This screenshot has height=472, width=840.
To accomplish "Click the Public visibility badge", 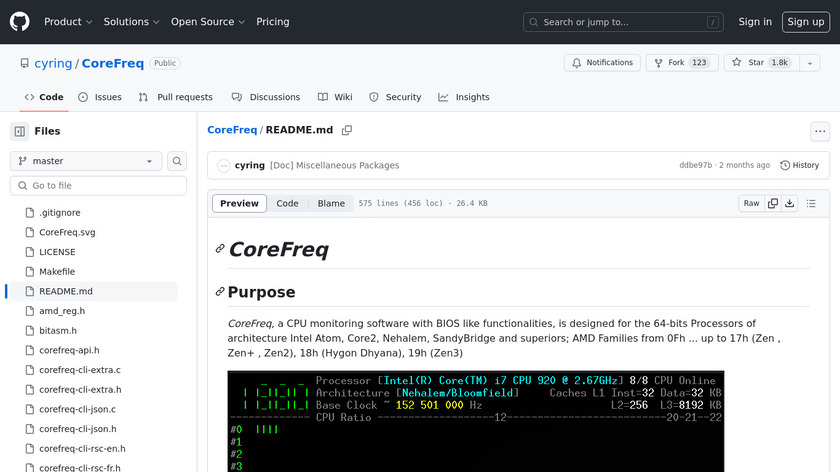I will [165, 63].
